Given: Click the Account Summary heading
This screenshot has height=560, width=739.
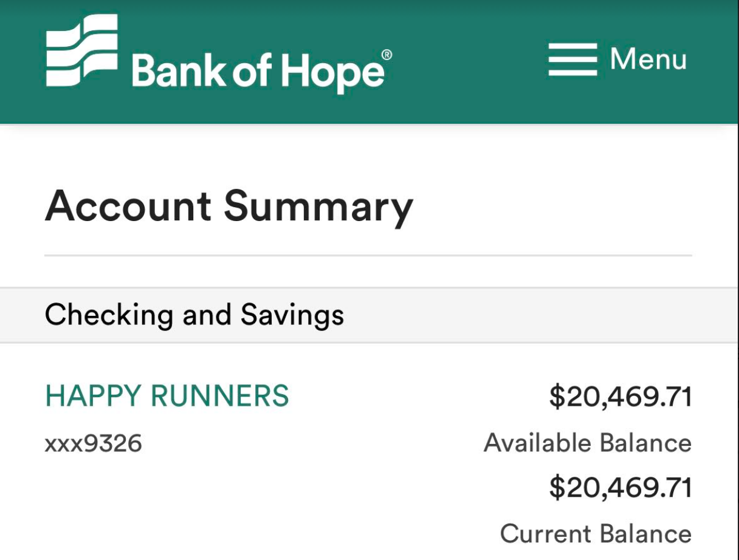Looking at the screenshot, I should coord(229,207).
